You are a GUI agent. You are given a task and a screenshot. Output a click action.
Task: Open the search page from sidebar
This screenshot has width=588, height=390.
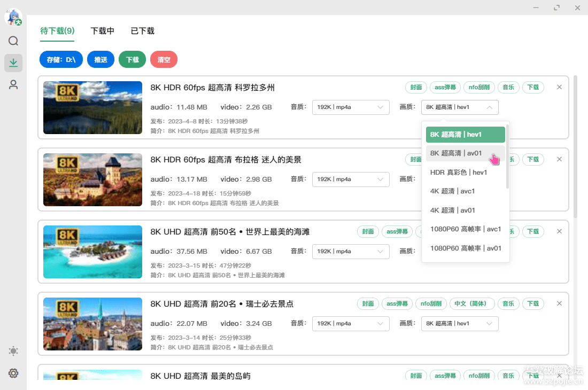(13, 41)
